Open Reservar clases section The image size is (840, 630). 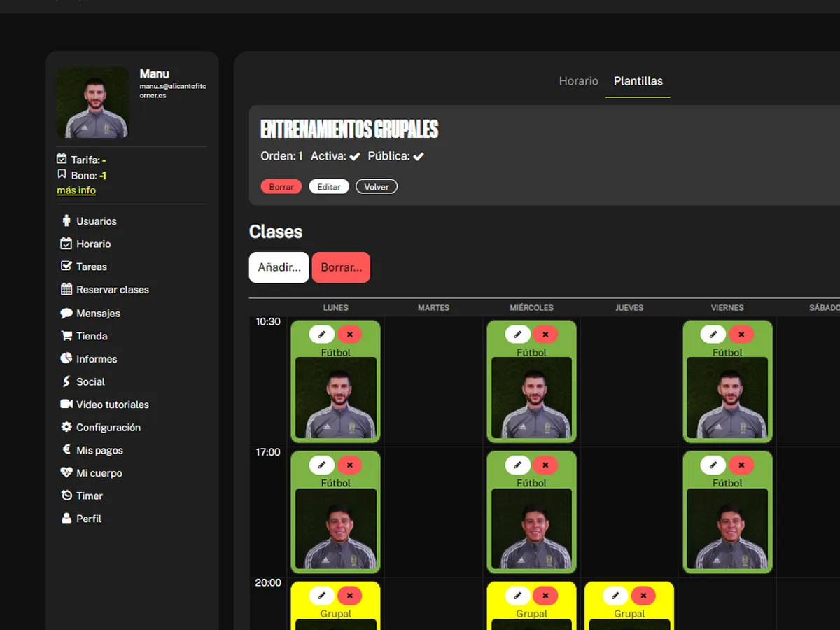105,290
